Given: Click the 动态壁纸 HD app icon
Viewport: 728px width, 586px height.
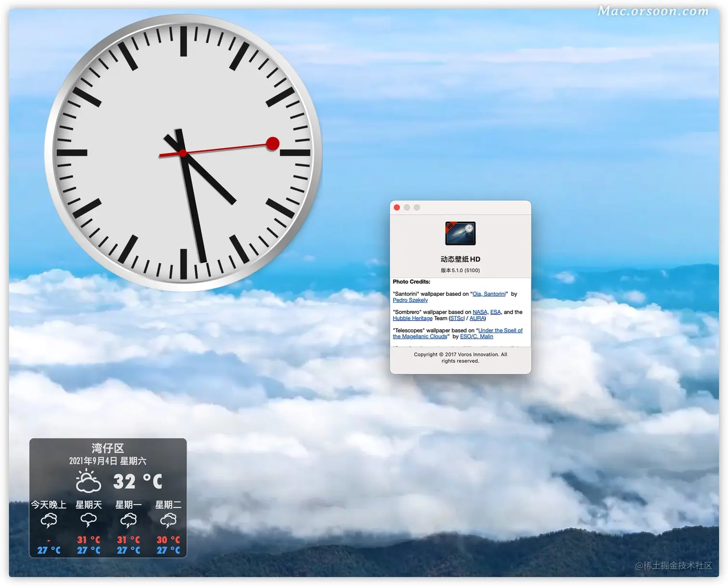Looking at the screenshot, I should (460, 233).
